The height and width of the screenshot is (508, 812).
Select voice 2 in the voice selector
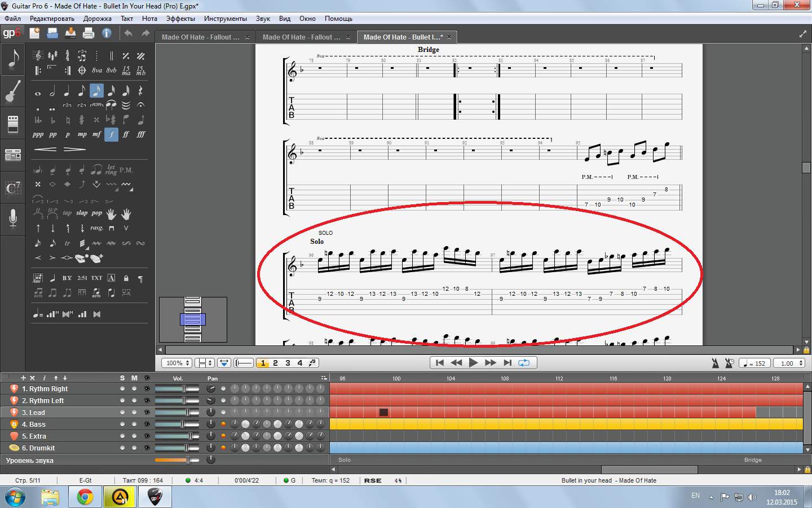275,363
